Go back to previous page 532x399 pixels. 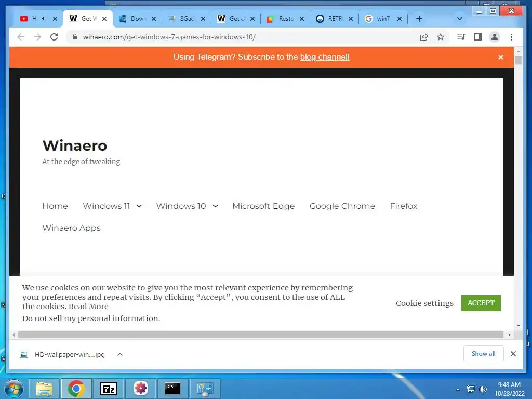click(x=21, y=37)
